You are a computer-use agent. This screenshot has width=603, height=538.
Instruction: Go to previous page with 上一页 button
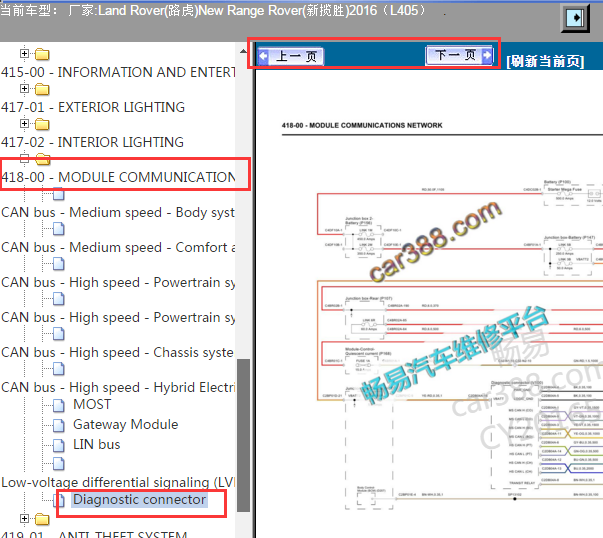coord(290,57)
